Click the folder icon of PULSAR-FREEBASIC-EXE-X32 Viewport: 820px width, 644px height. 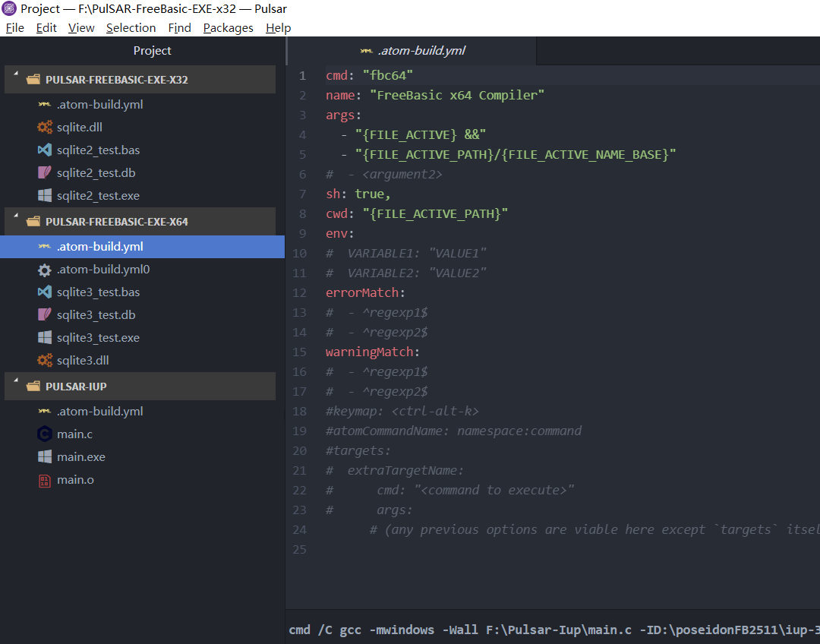(33, 80)
